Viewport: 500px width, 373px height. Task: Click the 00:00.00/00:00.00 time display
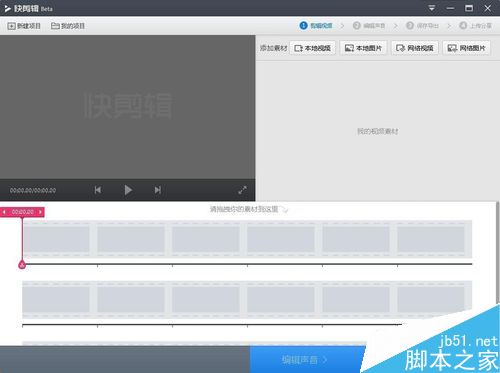point(33,190)
